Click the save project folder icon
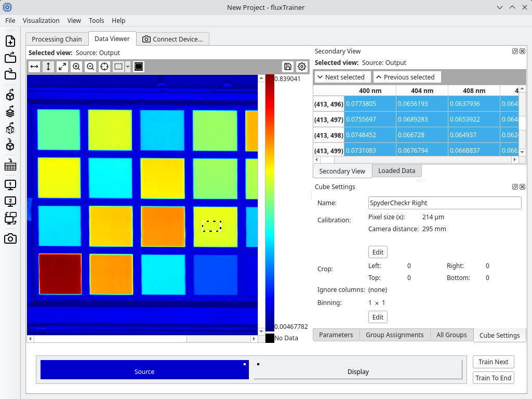532x399 pixels. [10, 74]
